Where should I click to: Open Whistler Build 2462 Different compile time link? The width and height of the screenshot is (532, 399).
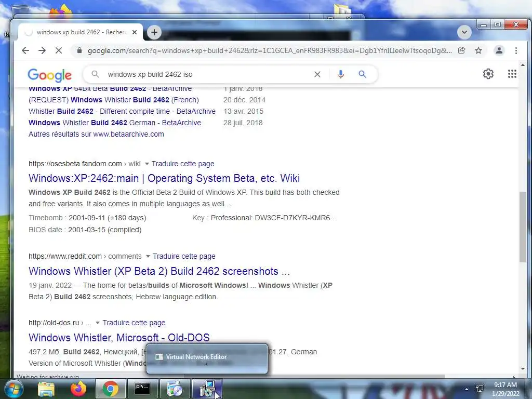[x=122, y=111]
